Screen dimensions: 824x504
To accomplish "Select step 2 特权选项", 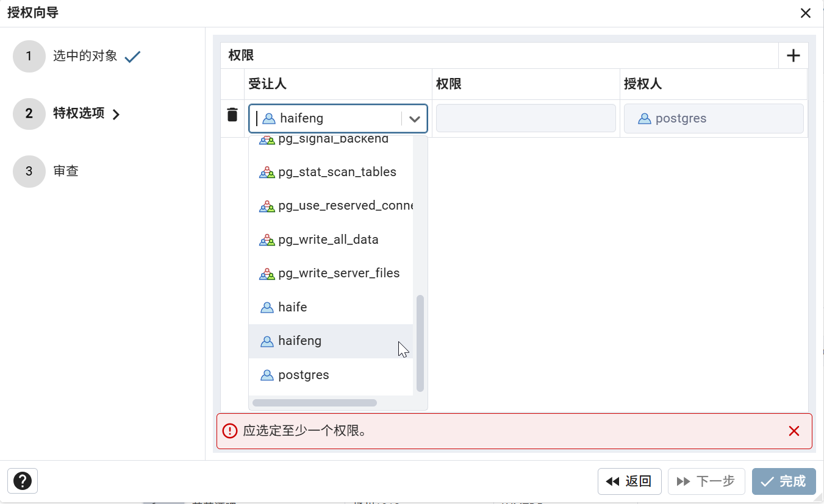I will point(79,113).
